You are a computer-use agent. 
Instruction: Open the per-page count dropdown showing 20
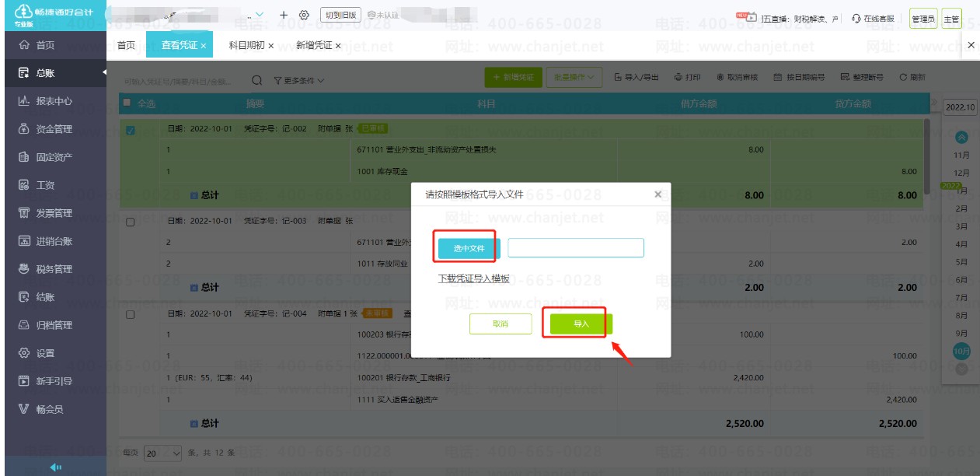[x=163, y=453]
